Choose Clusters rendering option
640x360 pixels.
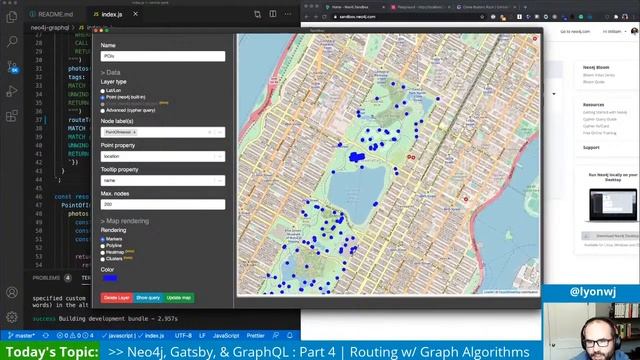tap(102, 259)
